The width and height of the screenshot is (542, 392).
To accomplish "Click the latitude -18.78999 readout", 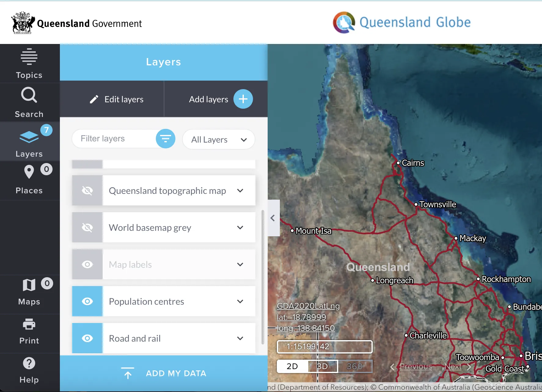I will coord(302,317).
